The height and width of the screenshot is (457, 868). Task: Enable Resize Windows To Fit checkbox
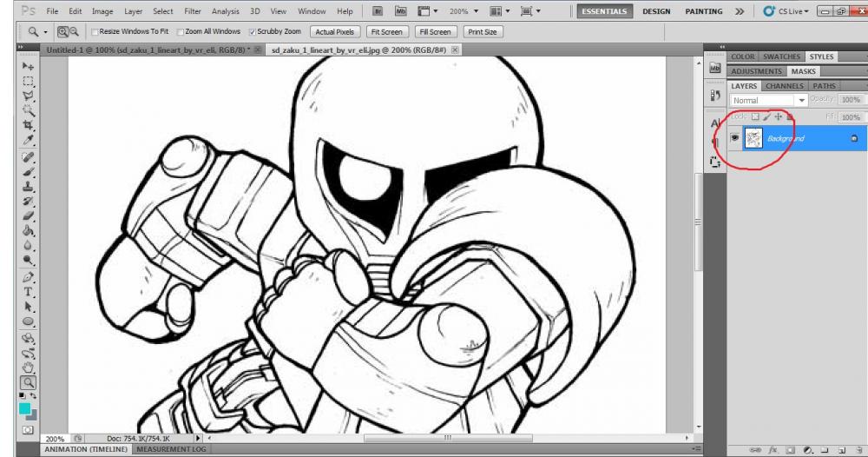tap(95, 32)
